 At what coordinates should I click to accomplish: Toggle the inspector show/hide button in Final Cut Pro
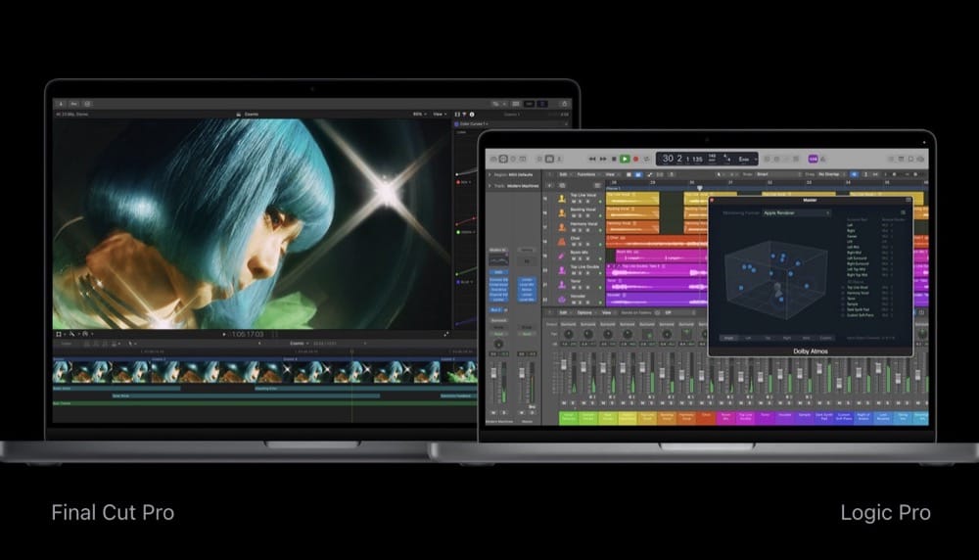(542, 104)
